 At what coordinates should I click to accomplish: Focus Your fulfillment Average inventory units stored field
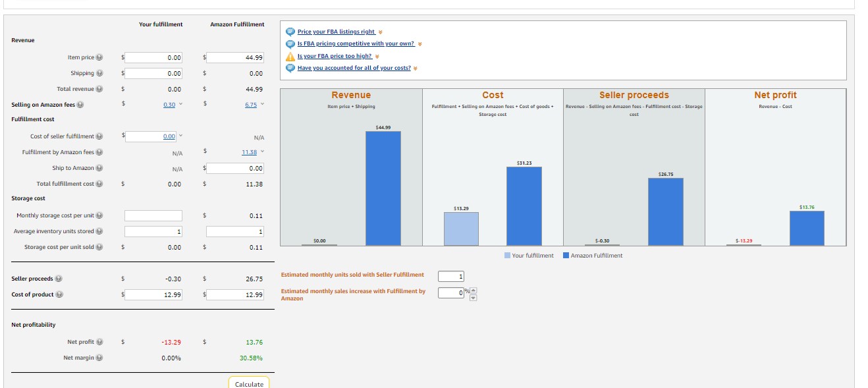point(153,231)
